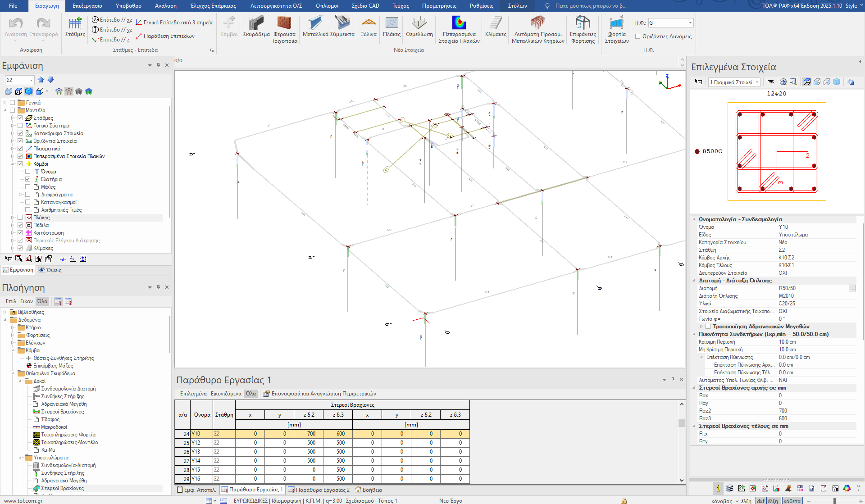Enable the Οριζόντιες Δυνάμεις checkbox
Screen dimensions: 865x504
[x=637, y=36]
